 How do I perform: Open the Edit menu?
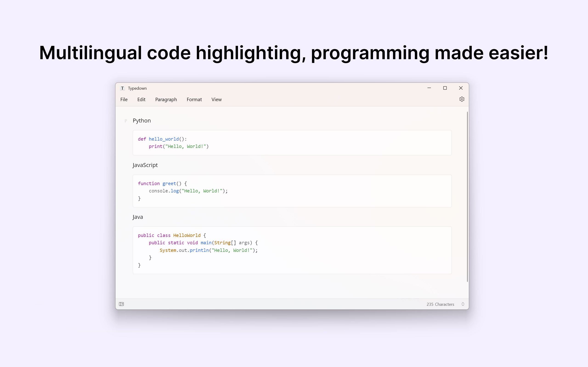click(x=141, y=100)
